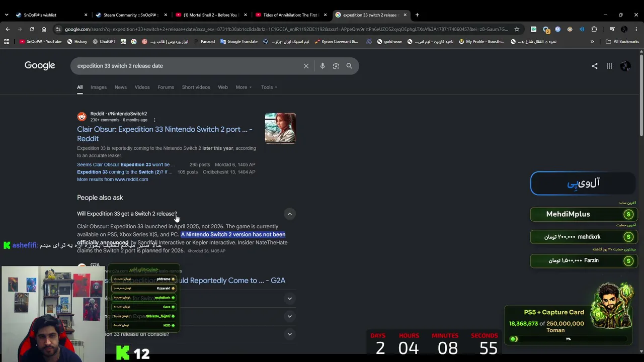Screen dimensions: 644x362
Task: Open a new browser tab
Action: pos(417,15)
